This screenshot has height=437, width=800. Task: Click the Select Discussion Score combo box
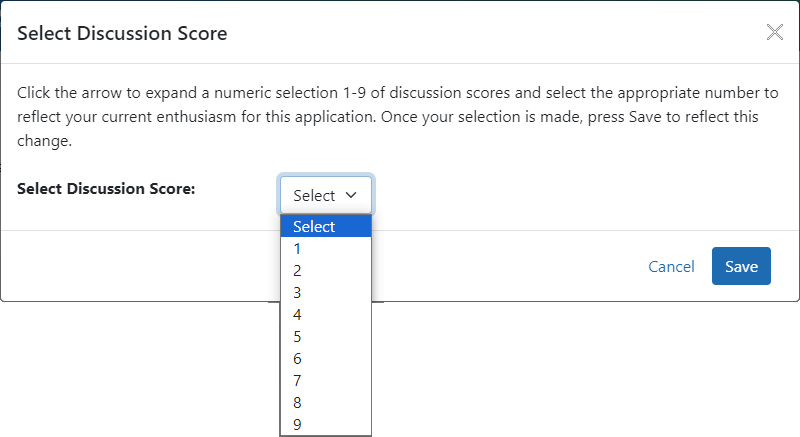pos(325,195)
